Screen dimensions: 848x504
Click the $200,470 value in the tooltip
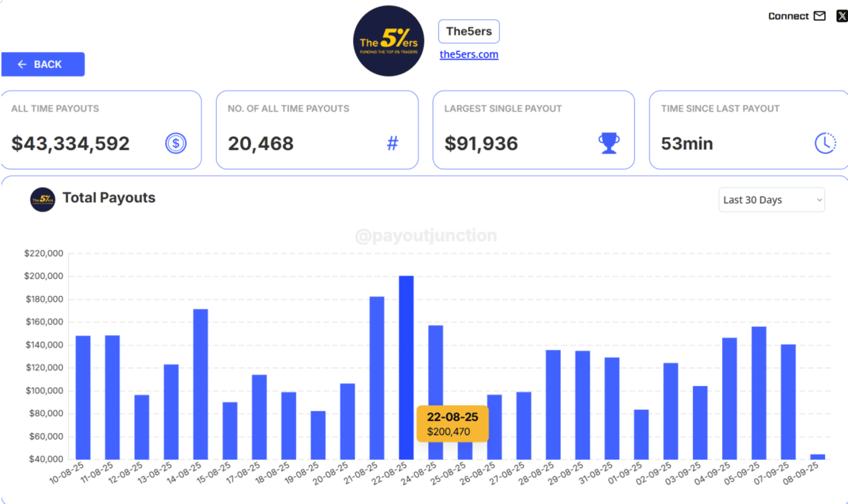pos(449,432)
